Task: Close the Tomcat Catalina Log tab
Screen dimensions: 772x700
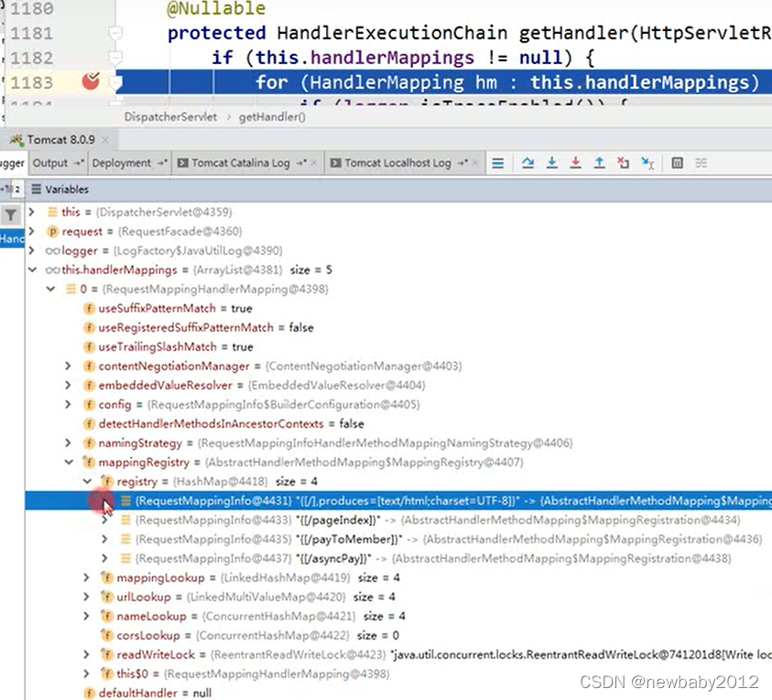Action: click(314, 163)
